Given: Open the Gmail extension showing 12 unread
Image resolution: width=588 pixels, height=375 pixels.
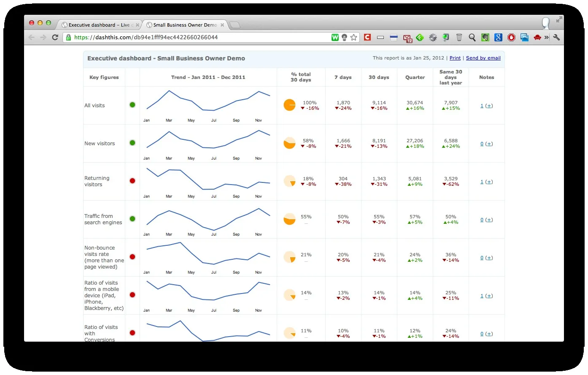Looking at the screenshot, I should [407, 38].
